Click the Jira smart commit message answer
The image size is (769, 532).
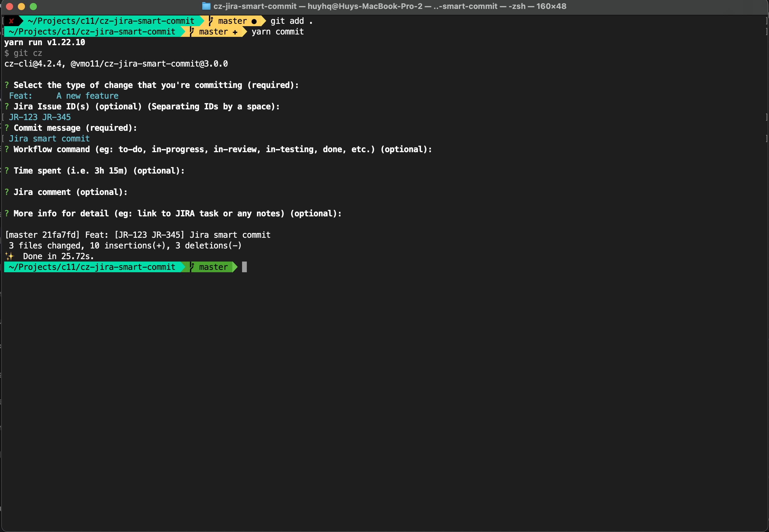49,139
